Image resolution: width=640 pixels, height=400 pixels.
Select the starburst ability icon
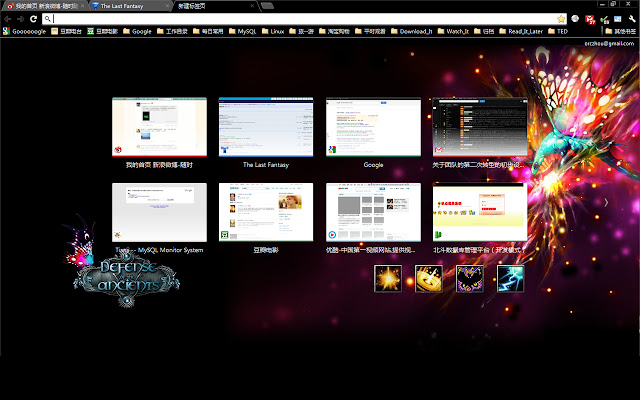pyautogui.click(x=388, y=279)
